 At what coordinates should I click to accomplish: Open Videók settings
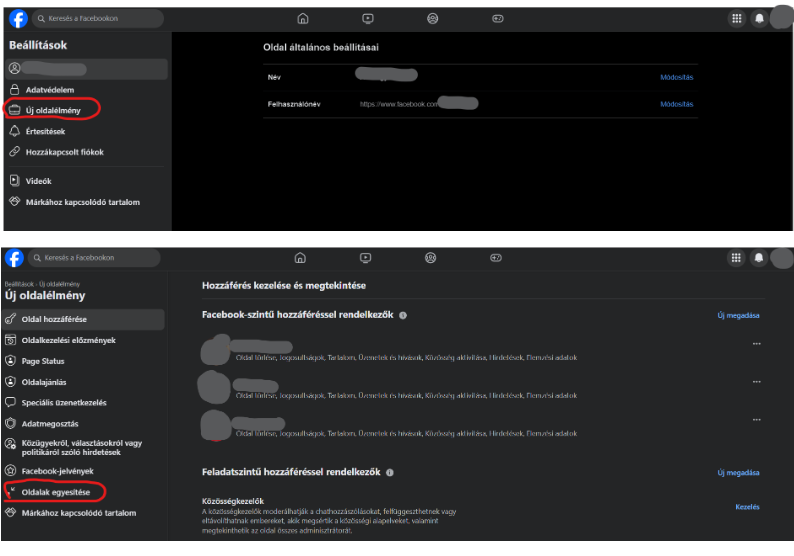coord(86,181)
